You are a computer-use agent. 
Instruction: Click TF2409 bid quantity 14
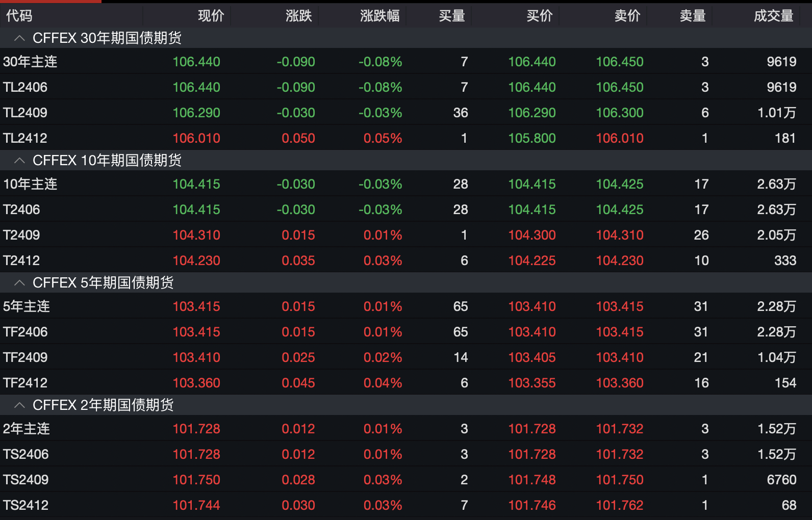[461, 357]
